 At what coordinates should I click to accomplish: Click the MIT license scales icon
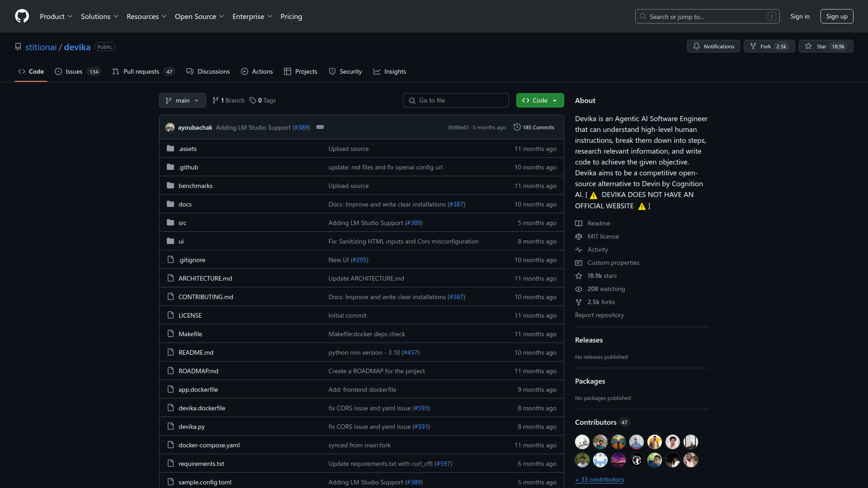(579, 236)
